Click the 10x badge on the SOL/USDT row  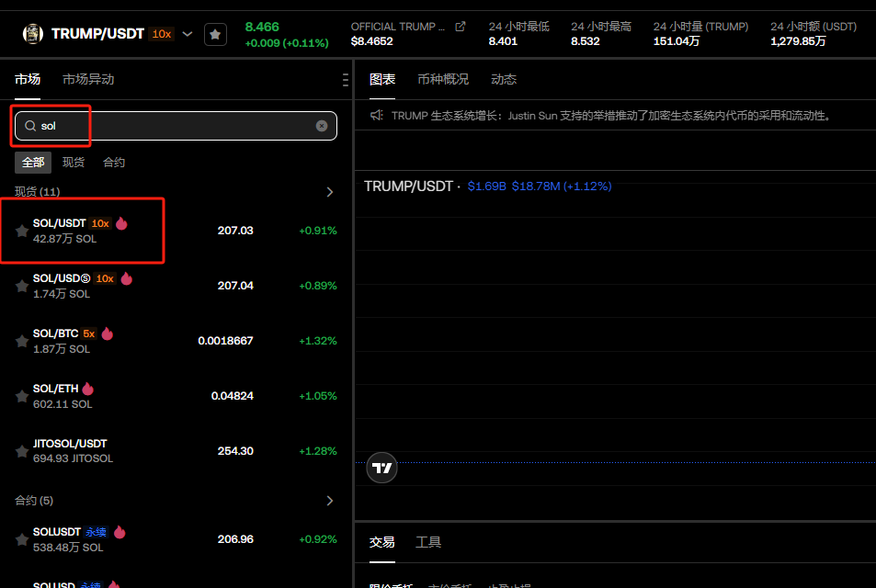tap(100, 223)
